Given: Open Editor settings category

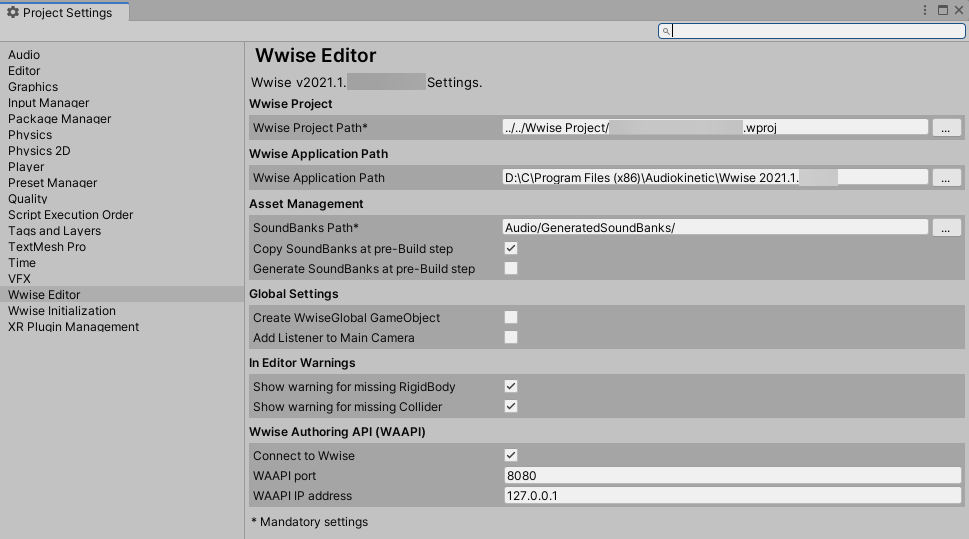Looking at the screenshot, I should 24,71.
